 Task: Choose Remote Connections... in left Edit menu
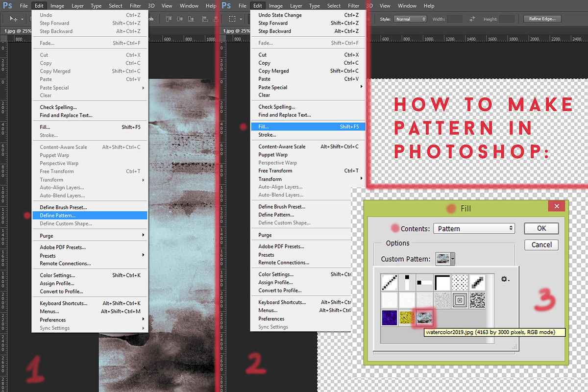(x=90, y=263)
